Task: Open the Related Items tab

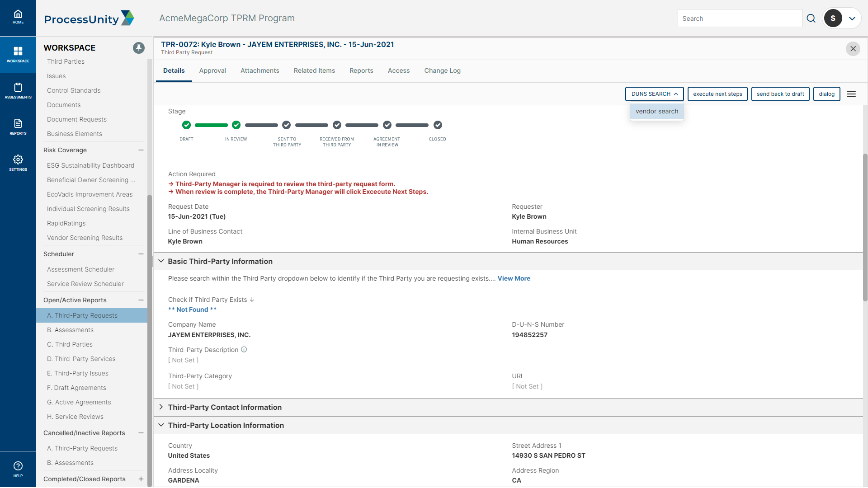Action: [315, 70]
